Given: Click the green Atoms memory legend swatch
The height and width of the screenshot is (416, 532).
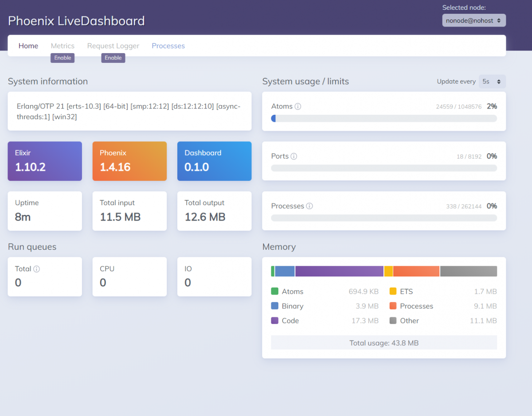Looking at the screenshot, I should 274,292.
